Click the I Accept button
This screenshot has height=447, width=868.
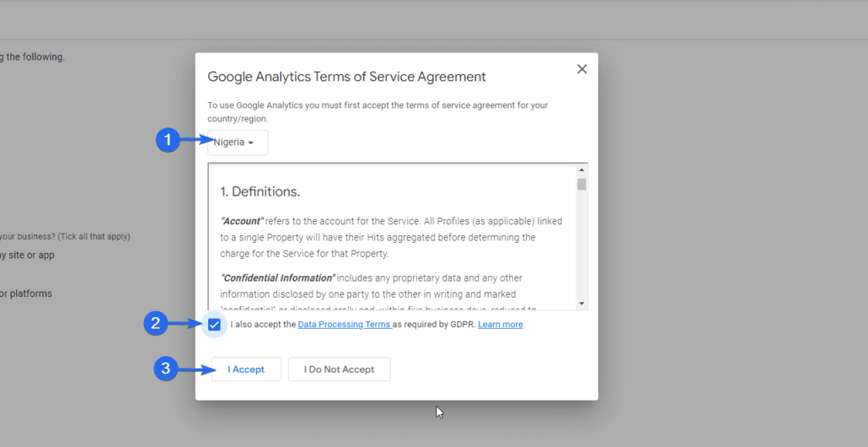pyautogui.click(x=246, y=369)
